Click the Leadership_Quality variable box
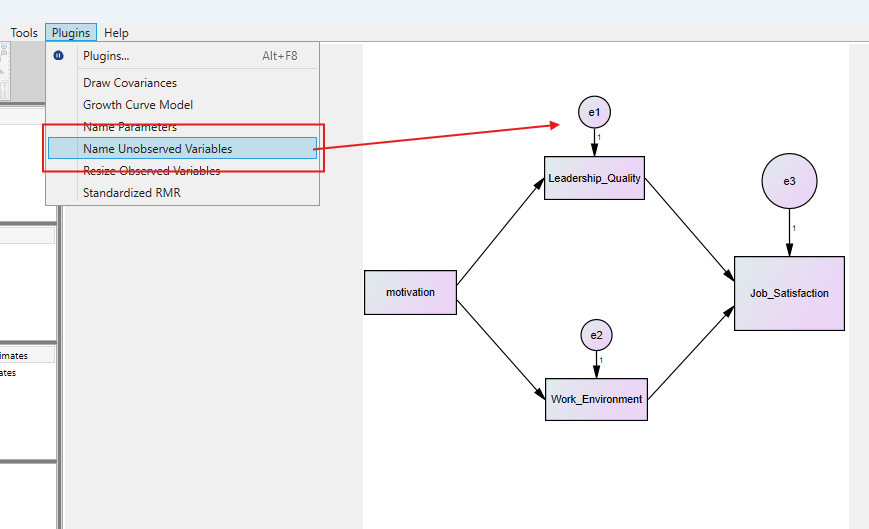The width and height of the screenshot is (869, 529). (594, 179)
